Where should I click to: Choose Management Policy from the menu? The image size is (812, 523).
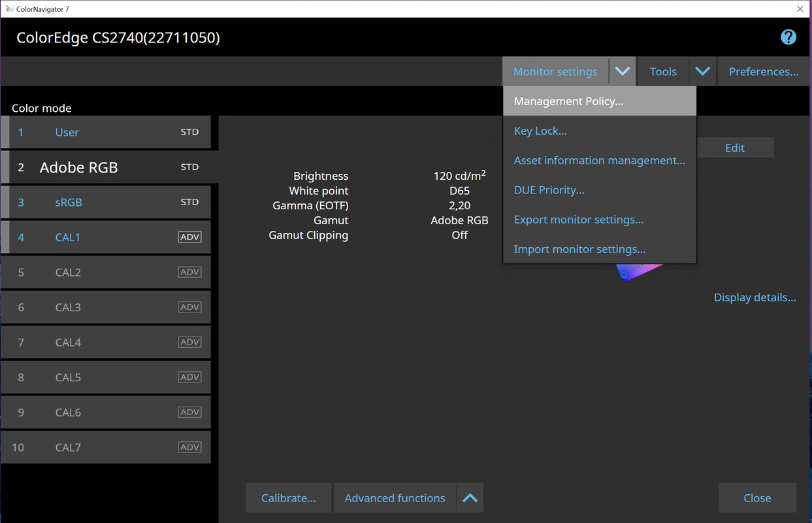tap(600, 101)
